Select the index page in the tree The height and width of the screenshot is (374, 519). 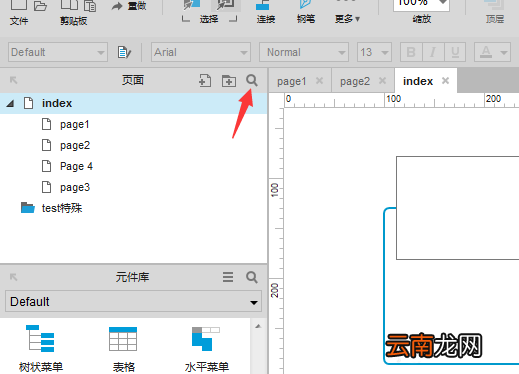[x=133, y=103]
